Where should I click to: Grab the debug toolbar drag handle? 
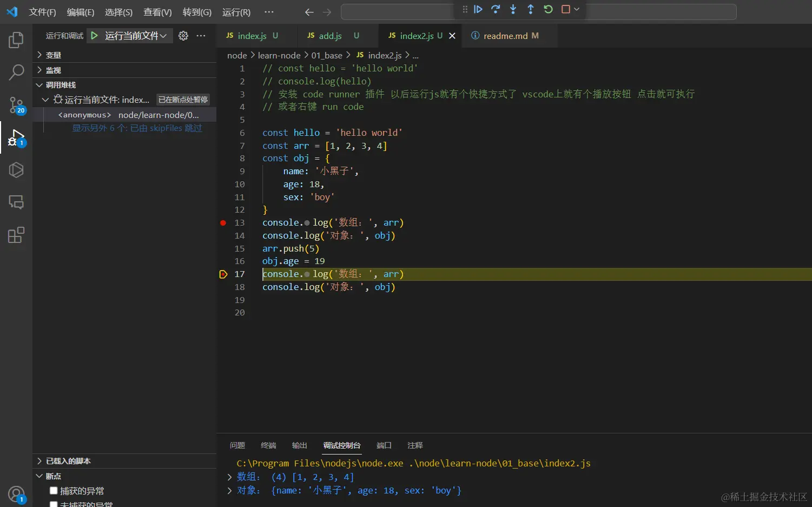tap(465, 9)
